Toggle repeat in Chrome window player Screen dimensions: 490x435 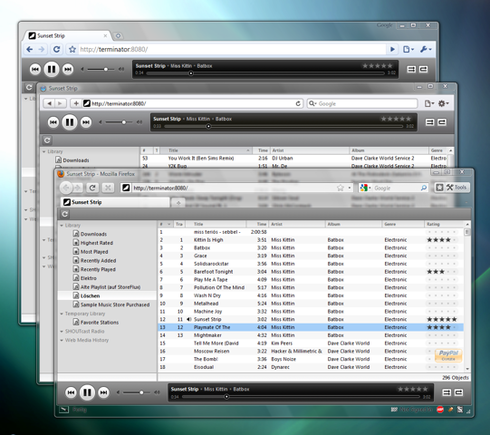tap(423, 69)
